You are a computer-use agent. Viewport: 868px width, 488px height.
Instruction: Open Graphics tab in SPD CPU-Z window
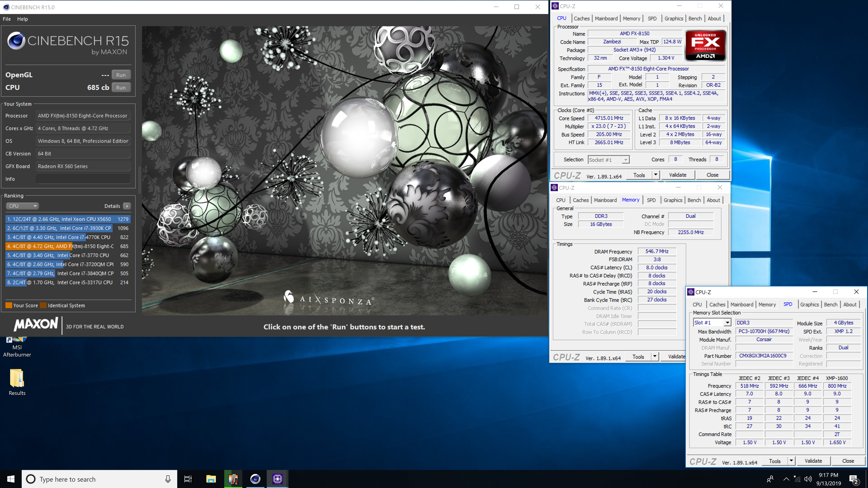[x=809, y=305]
